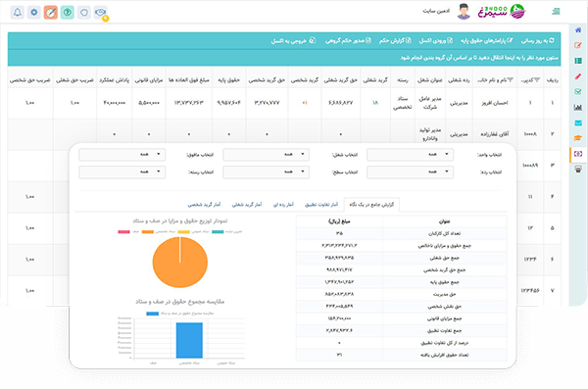
Task: Click the sidebar red pencil icon
Action: 578,76
